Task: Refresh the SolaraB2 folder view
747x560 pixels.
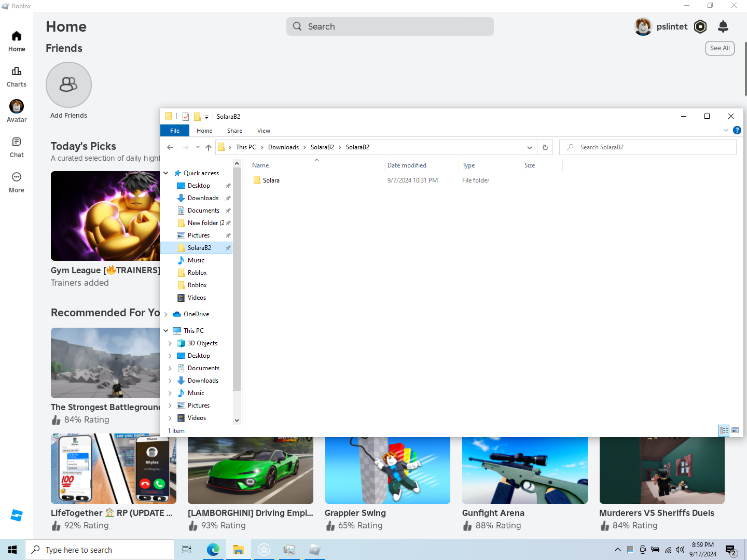Action: [545, 147]
